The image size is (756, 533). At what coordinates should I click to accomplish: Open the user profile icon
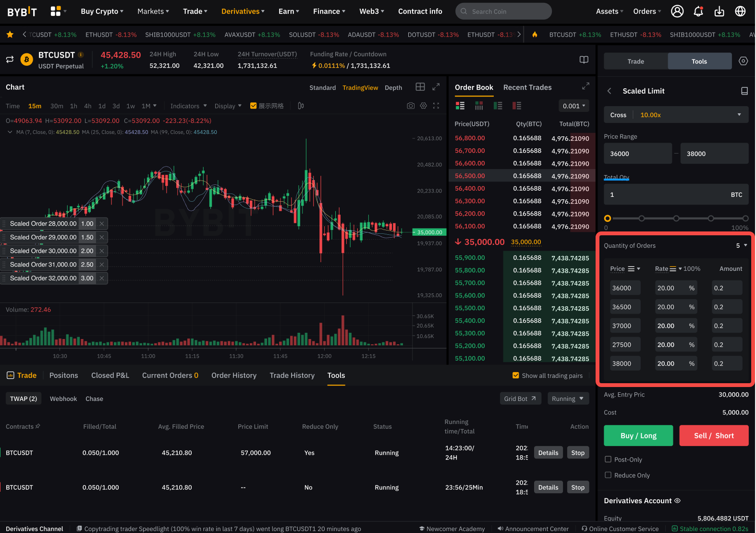(x=677, y=12)
